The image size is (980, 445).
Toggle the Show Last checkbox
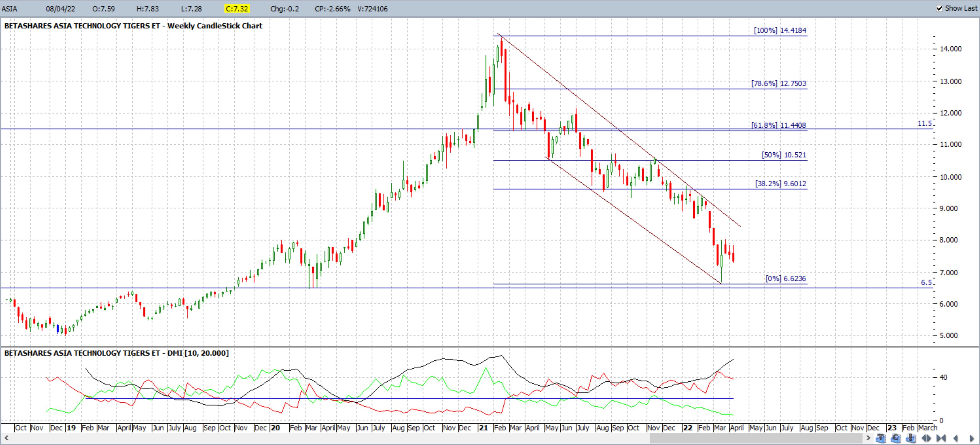(x=939, y=8)
